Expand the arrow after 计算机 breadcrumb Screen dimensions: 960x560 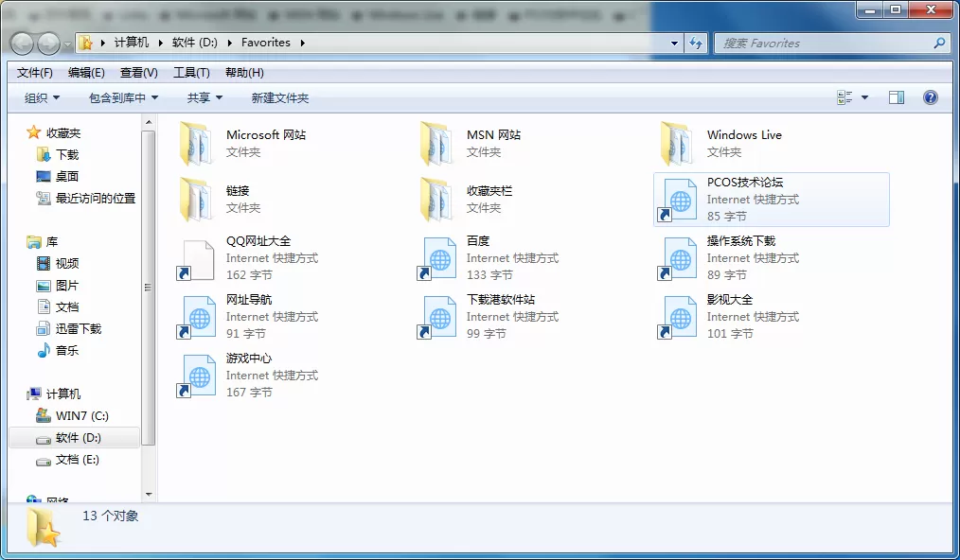coord(160,43)
